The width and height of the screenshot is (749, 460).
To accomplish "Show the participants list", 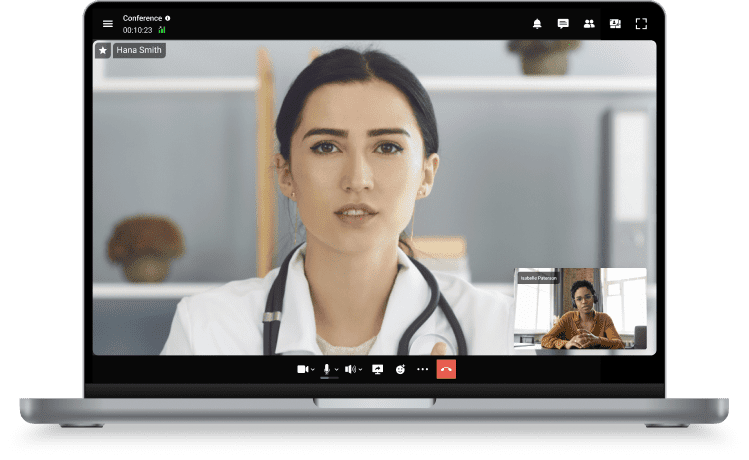I will [x=589, y=23].
